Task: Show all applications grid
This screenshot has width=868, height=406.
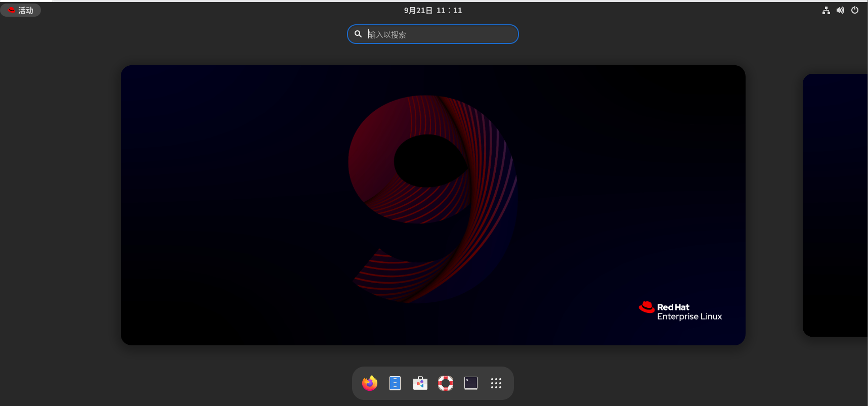Action: [496, 383]
